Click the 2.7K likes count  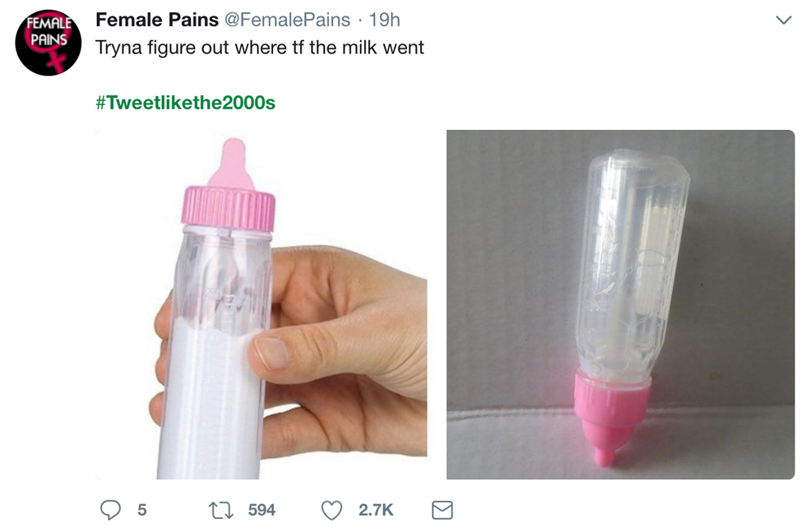(x=376, y=511)
